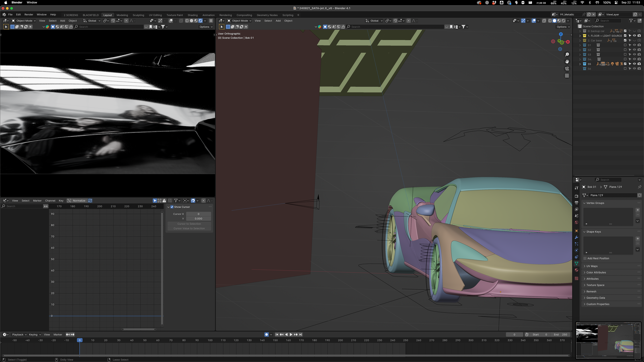Toggle X-ray in the right viewport
This screenshot has height=362, width=644.
pos(544,21)
